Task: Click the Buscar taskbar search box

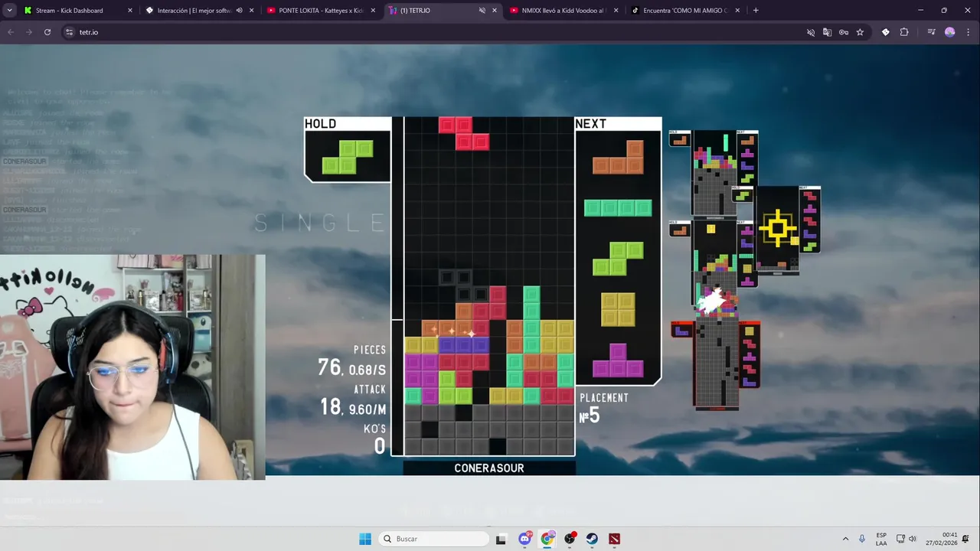Action: pos(434,539)
